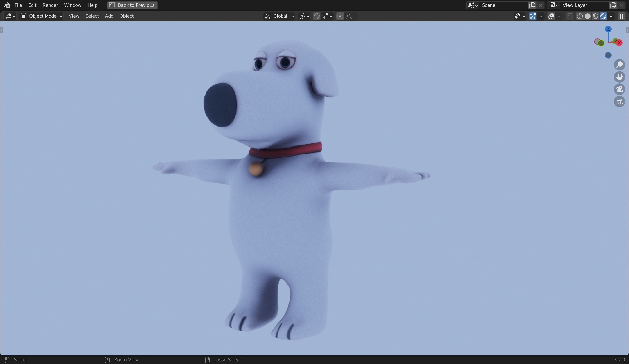The image size is (629, 364).
Task: Toggle viewport overlays
Action: (551, 16)
